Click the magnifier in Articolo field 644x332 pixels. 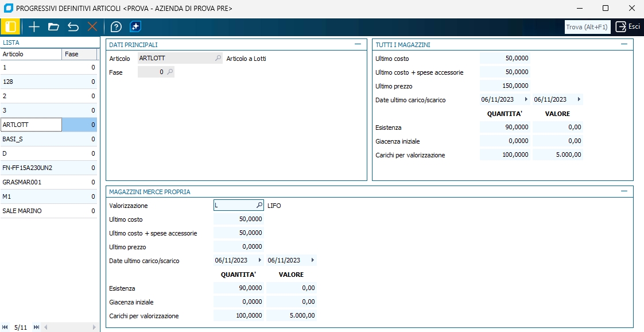click(218, 59)
